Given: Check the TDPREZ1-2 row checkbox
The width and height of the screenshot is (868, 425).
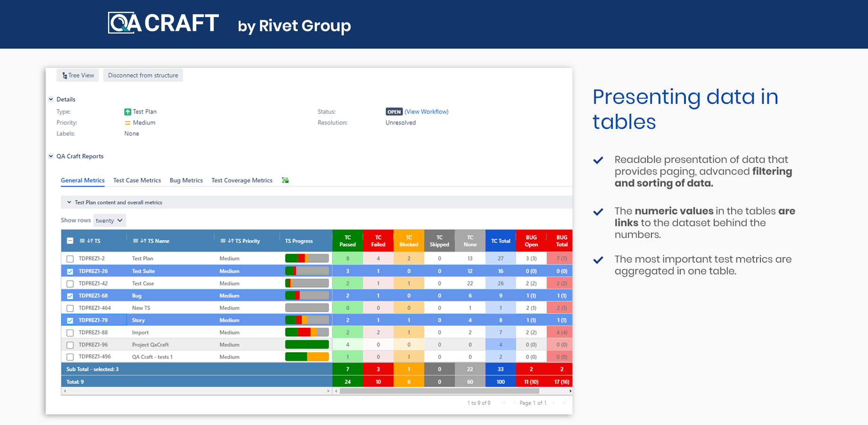Looking at the screenshot, I should coord(70,259).
